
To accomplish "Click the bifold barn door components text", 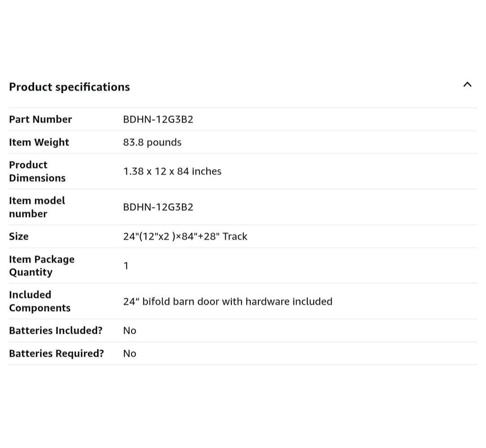I will [x=228, y=301].
